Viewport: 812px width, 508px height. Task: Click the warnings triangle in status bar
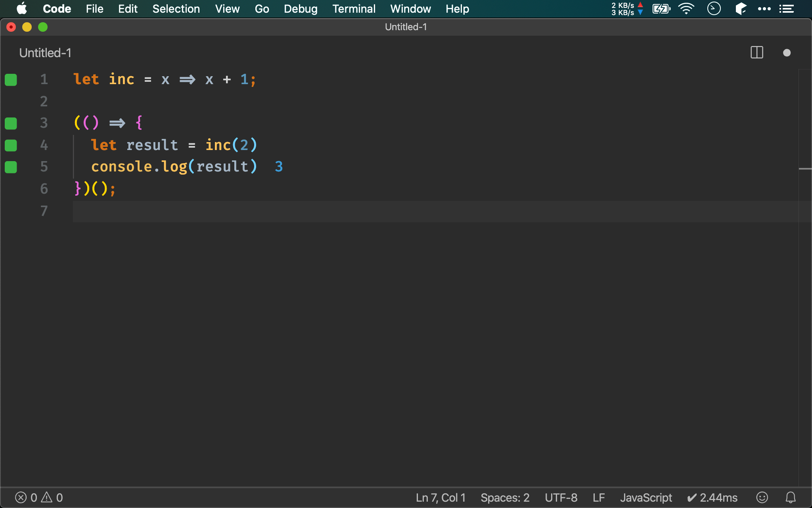(47, 497)
